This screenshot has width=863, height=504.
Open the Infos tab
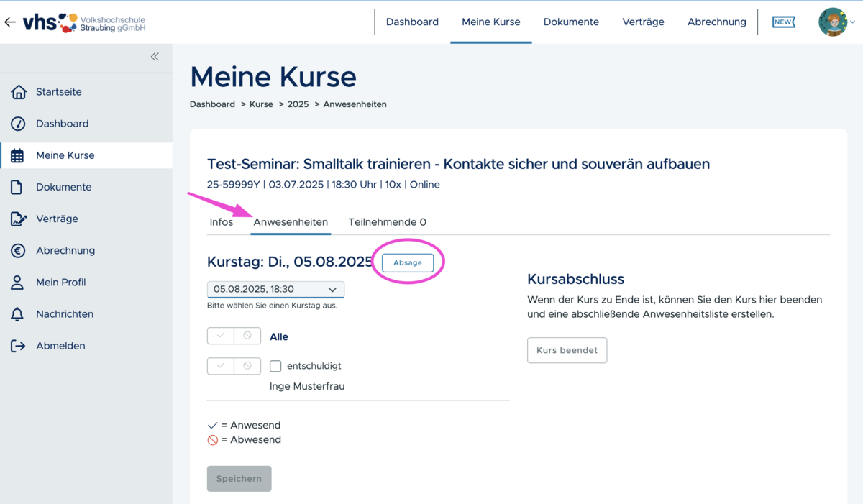222,222
